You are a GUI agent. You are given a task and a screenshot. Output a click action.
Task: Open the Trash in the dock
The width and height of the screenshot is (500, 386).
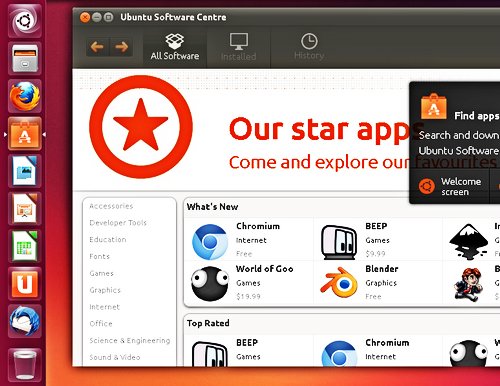pos(25,365)
